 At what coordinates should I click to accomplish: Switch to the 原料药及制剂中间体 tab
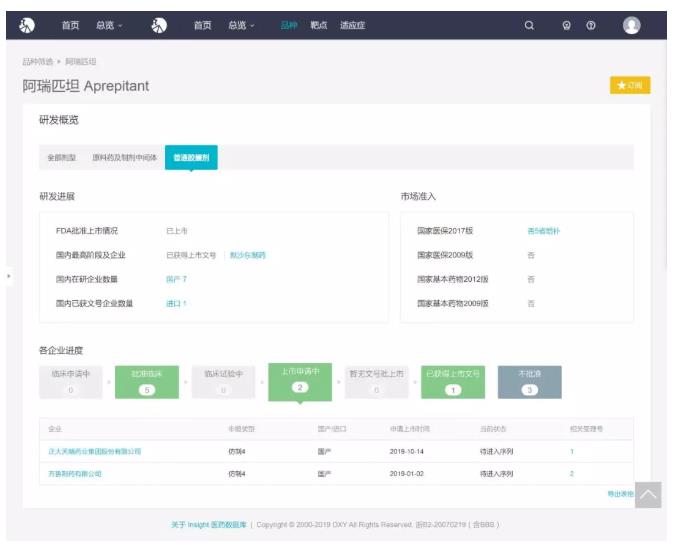[x=125, y=157]
